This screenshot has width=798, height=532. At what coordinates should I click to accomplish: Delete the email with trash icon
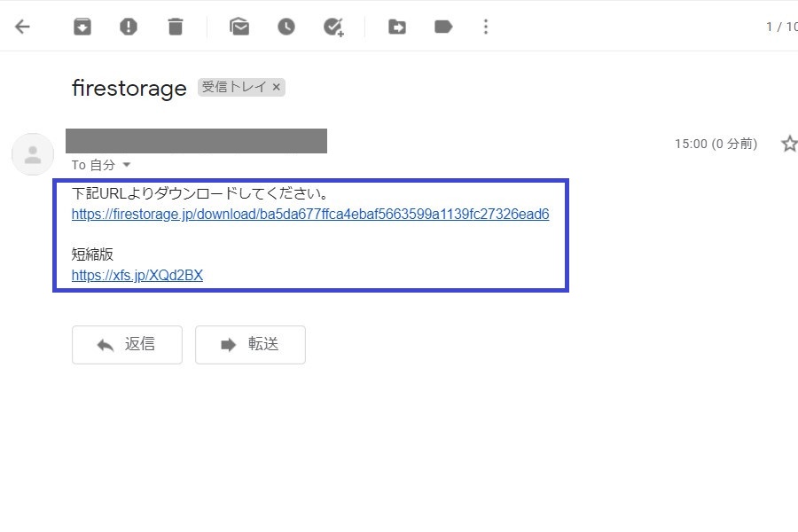pyautogui.click(x=176, y=27)
